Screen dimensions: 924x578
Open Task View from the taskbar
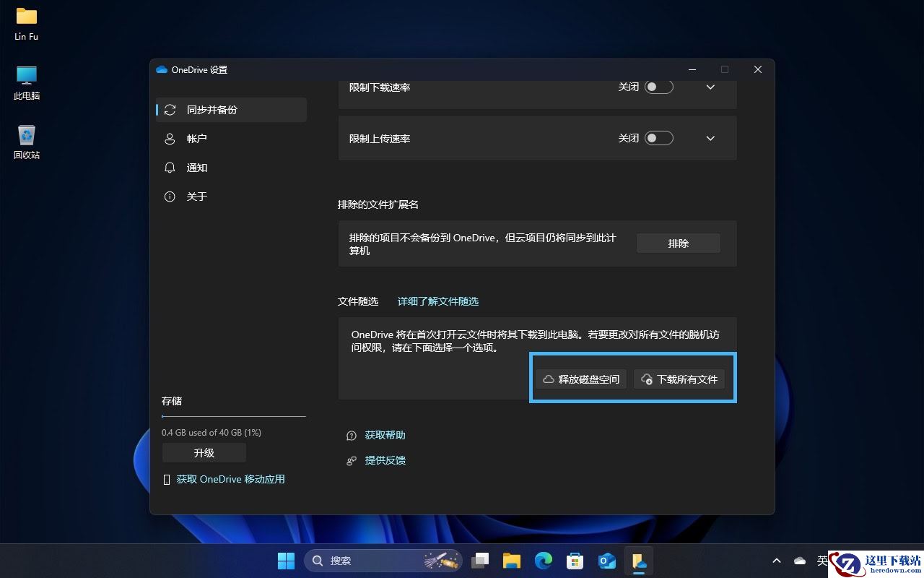coord(480,561)
